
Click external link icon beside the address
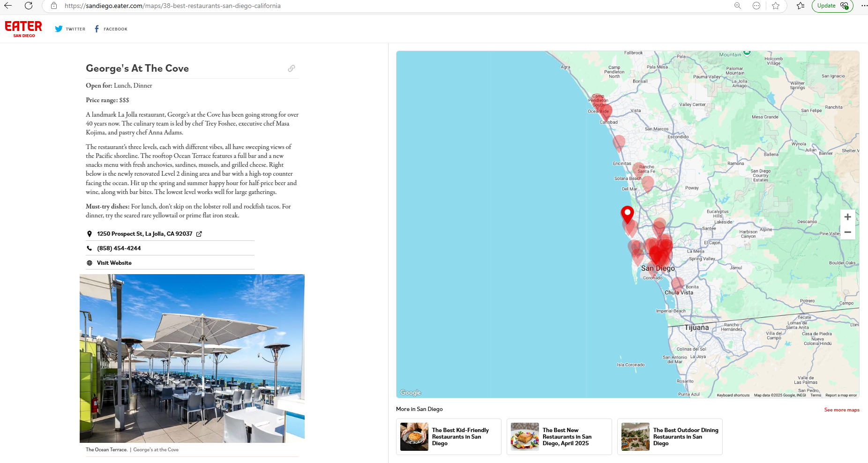[199, 234]
